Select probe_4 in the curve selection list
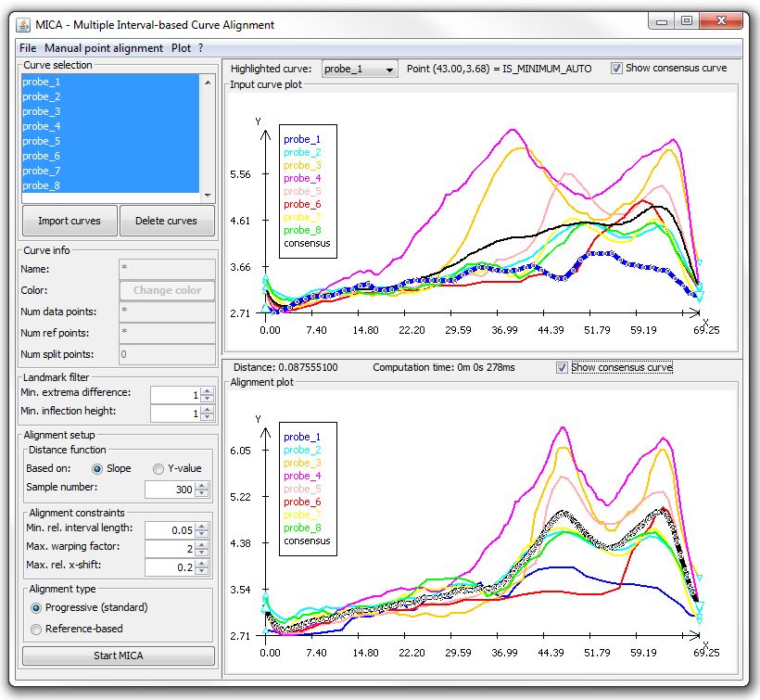760x700 pixels. tap(110, 126)
